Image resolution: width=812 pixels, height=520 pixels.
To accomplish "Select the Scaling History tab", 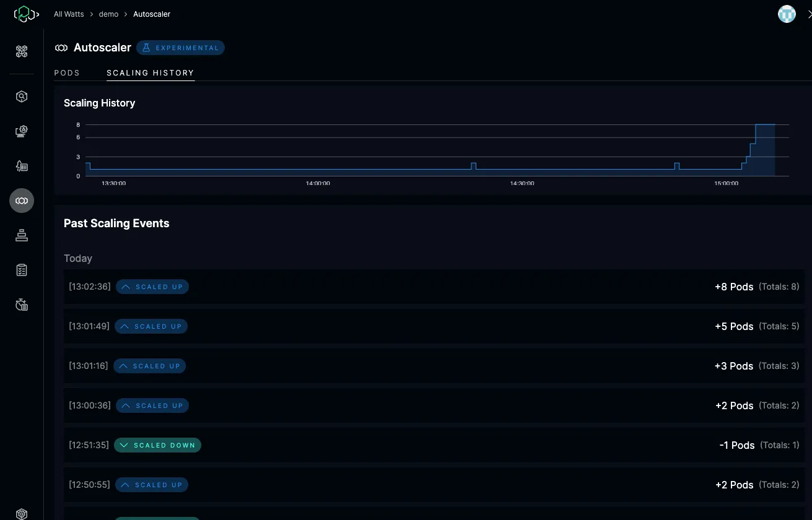I will tap(151, 73).
